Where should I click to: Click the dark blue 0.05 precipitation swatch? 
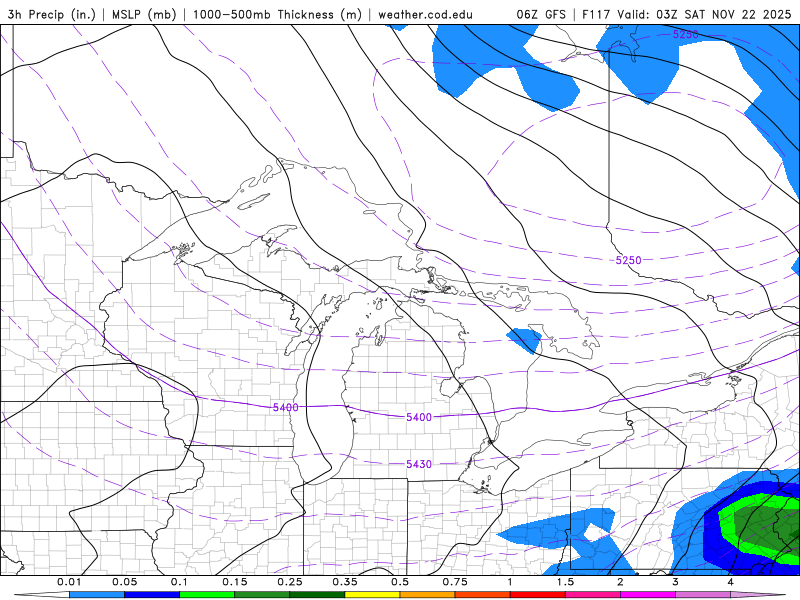click(x=152, y=595)
